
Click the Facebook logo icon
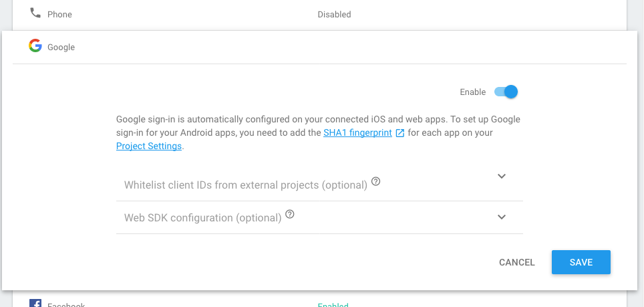click(x=35, y=303)
